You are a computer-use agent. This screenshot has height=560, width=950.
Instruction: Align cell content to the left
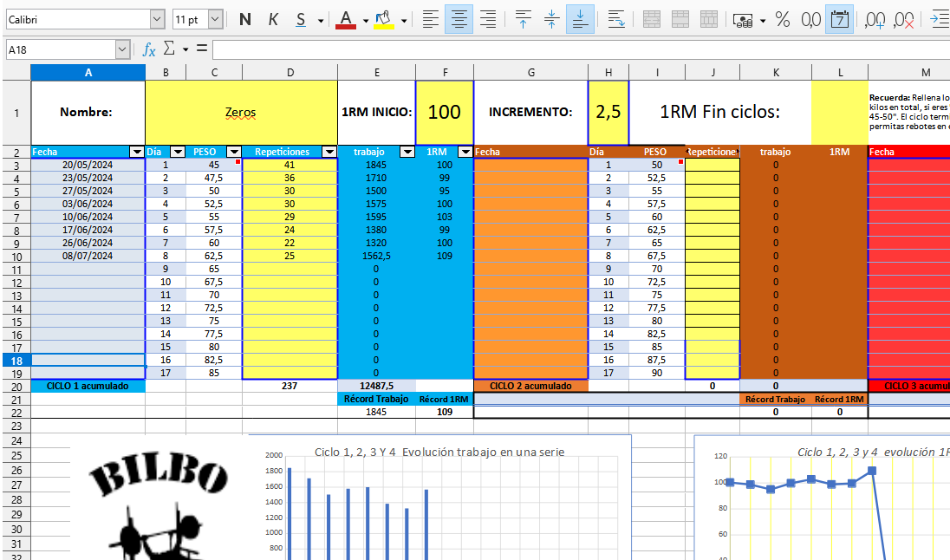click(x=430, y=19)
